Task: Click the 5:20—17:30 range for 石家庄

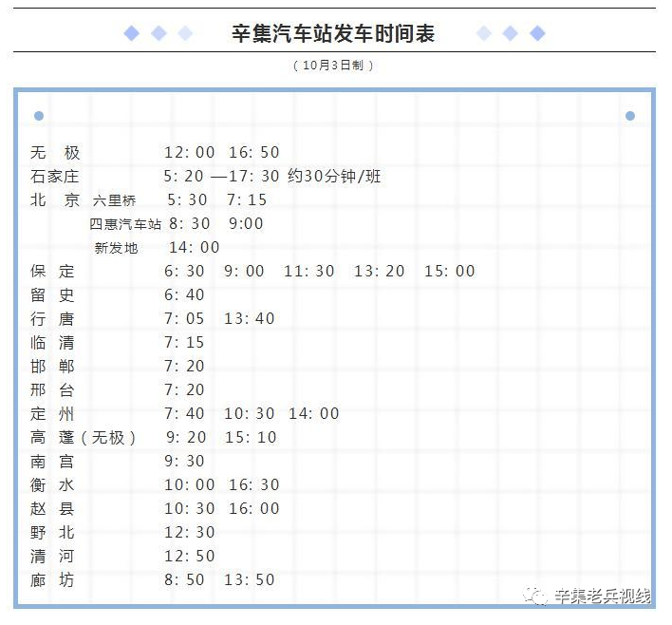Action: coord(221,176)
